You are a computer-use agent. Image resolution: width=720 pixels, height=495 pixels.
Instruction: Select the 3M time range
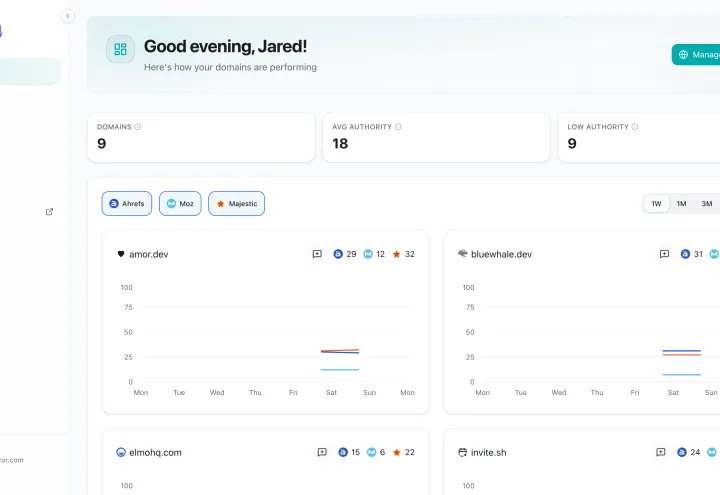[707, 203]
